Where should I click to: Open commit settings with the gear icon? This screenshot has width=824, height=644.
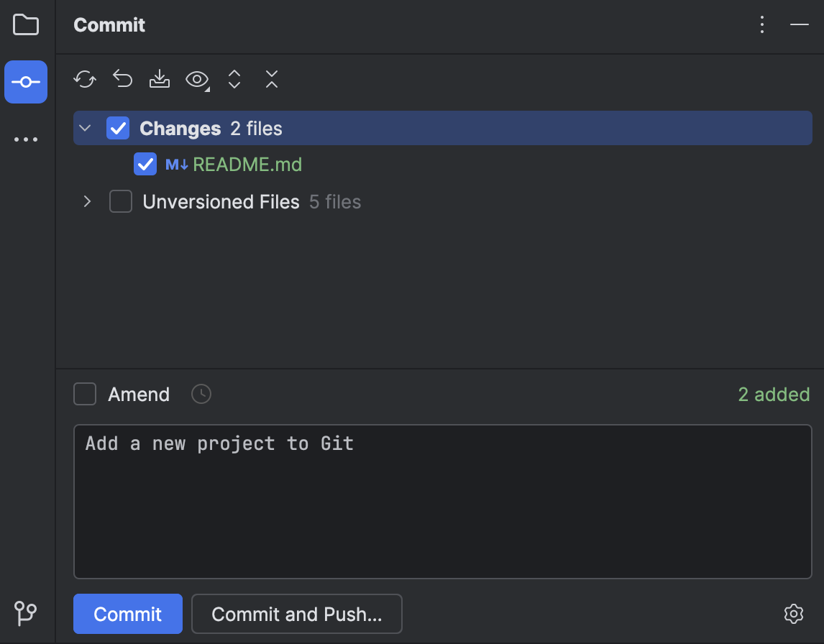point(794,614)
